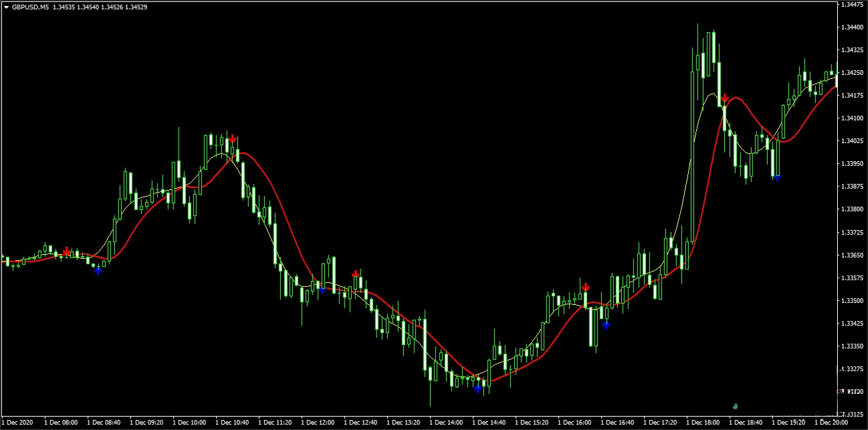Click the 1.33425 price scale label

click(853, 324)
